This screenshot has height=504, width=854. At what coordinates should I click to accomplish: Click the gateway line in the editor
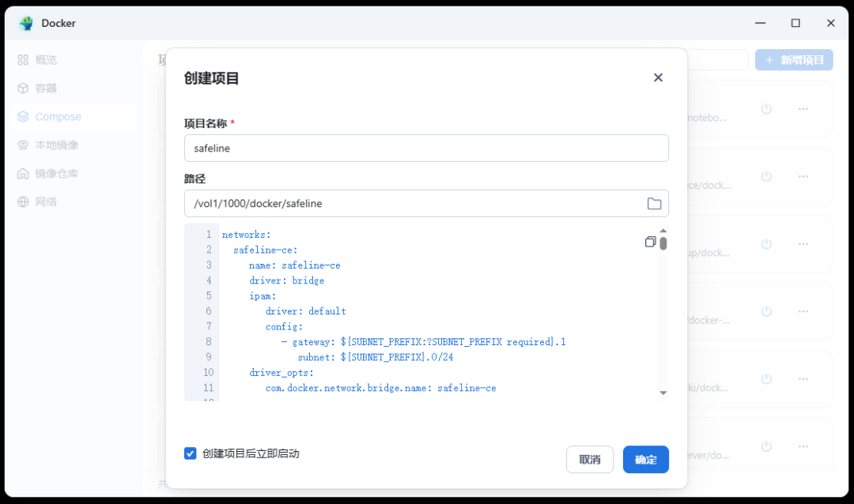(x=424, y=342)
